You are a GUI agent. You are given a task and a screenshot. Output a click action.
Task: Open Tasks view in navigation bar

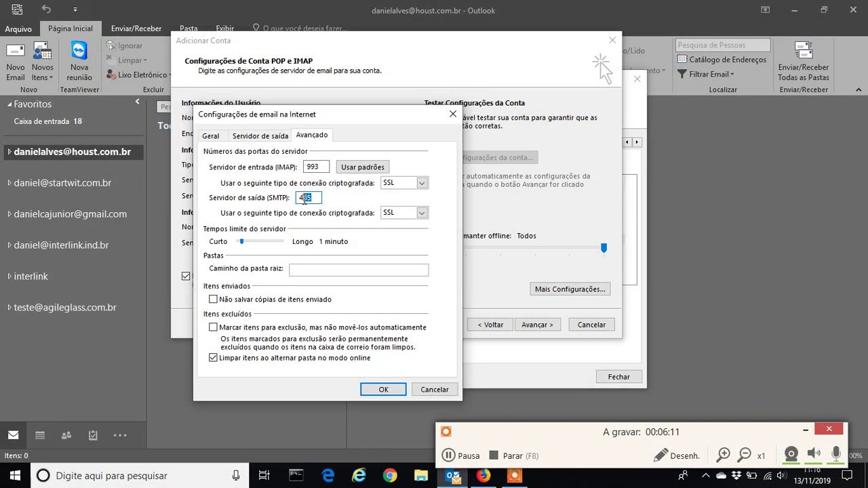[x=93, y=435]
